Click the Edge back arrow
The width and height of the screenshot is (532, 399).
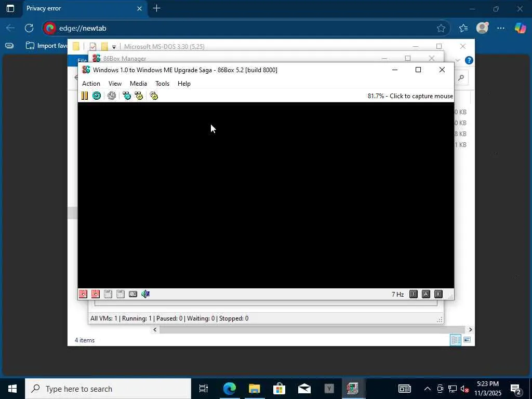click(x=10, y=28)
